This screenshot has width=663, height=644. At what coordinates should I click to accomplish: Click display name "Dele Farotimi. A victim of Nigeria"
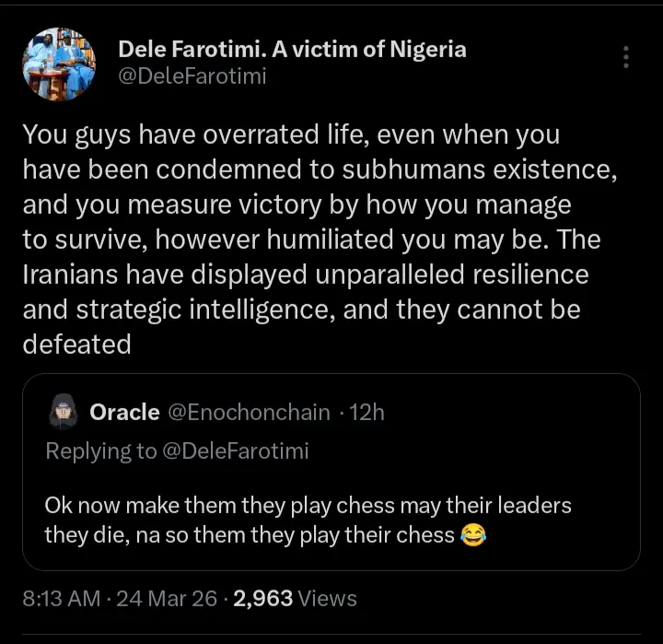[x=292, y=49]
